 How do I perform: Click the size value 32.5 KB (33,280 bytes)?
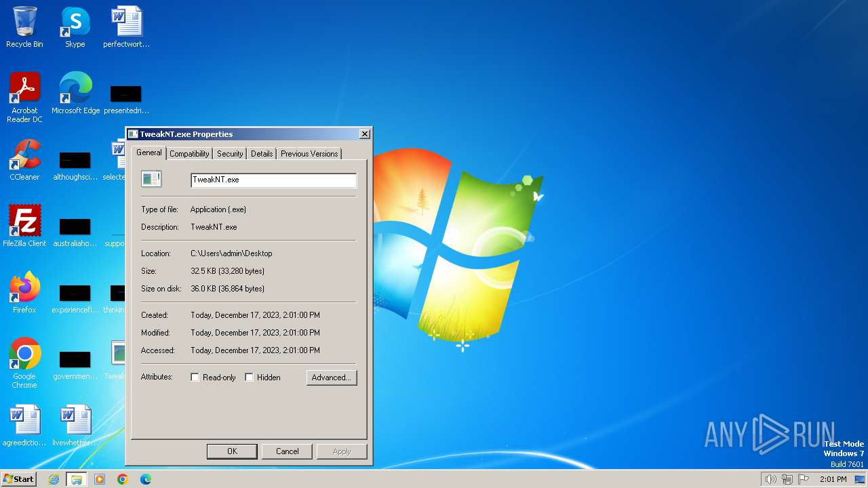(x=227, y=271)
